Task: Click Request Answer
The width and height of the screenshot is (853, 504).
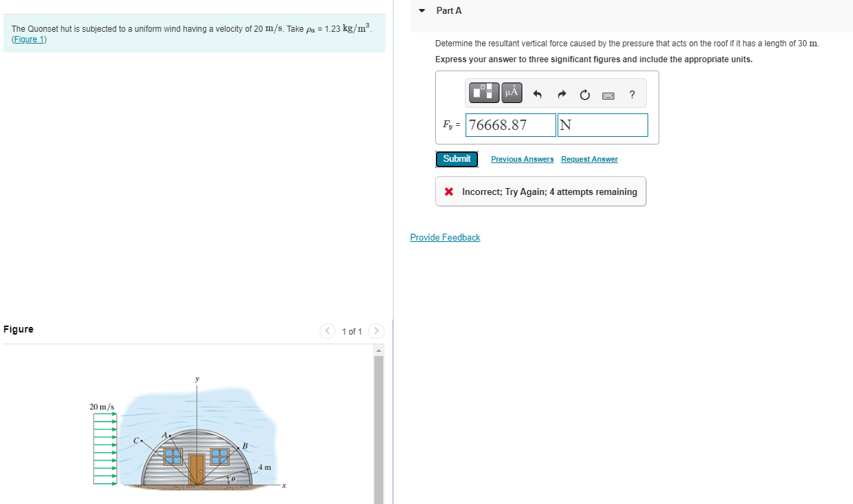Action: click(x=589, y=159)
